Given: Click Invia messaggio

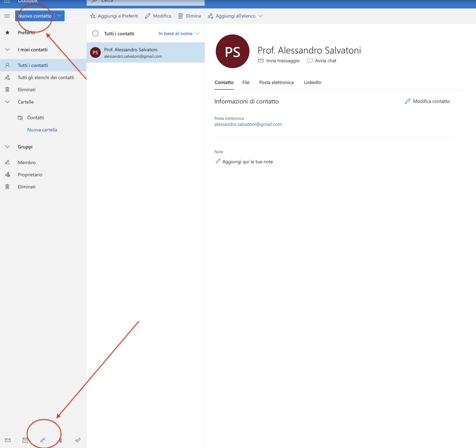Looking at the screenshot, I should 279,61.
